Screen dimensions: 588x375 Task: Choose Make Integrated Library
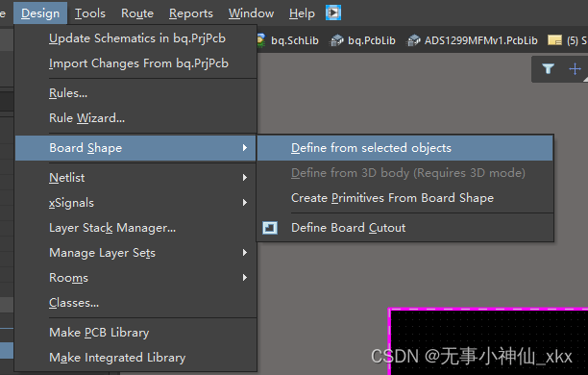pyautogui.click(x=135, y=358)
